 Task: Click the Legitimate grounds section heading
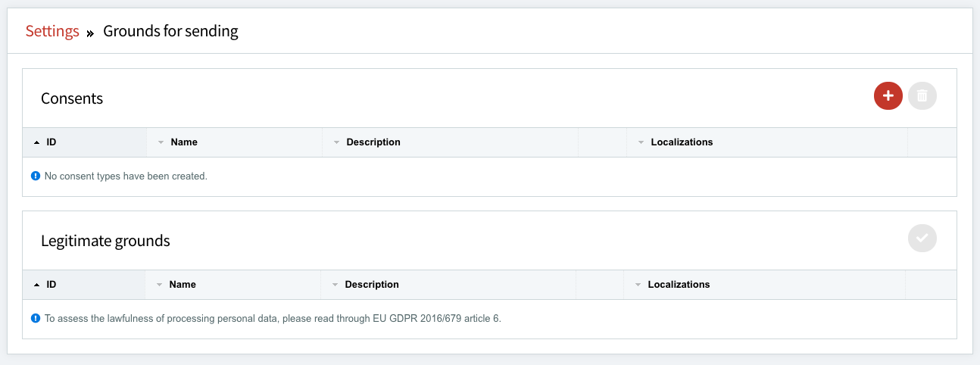pyautogui.click(x=105, y=241)
